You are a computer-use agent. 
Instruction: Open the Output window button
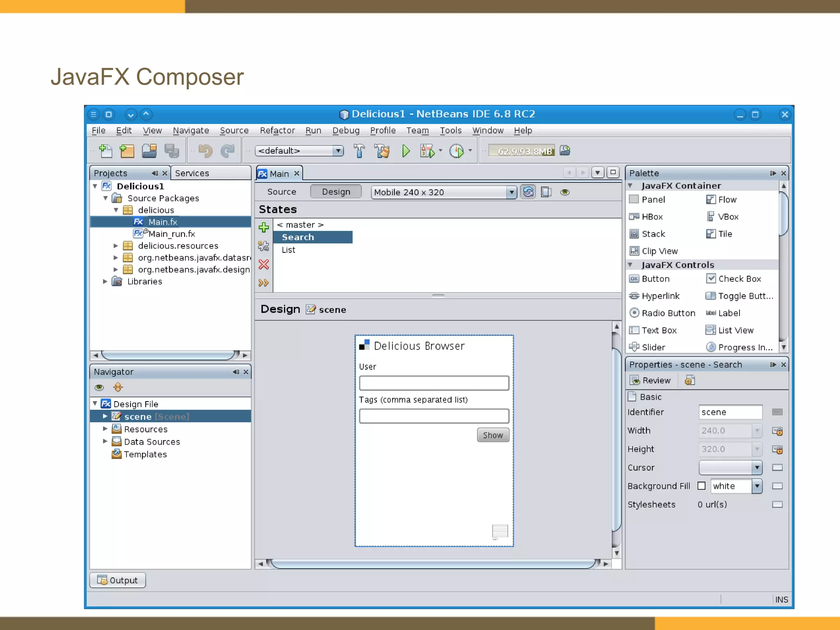pyautogui.click(x=118, y=580)
